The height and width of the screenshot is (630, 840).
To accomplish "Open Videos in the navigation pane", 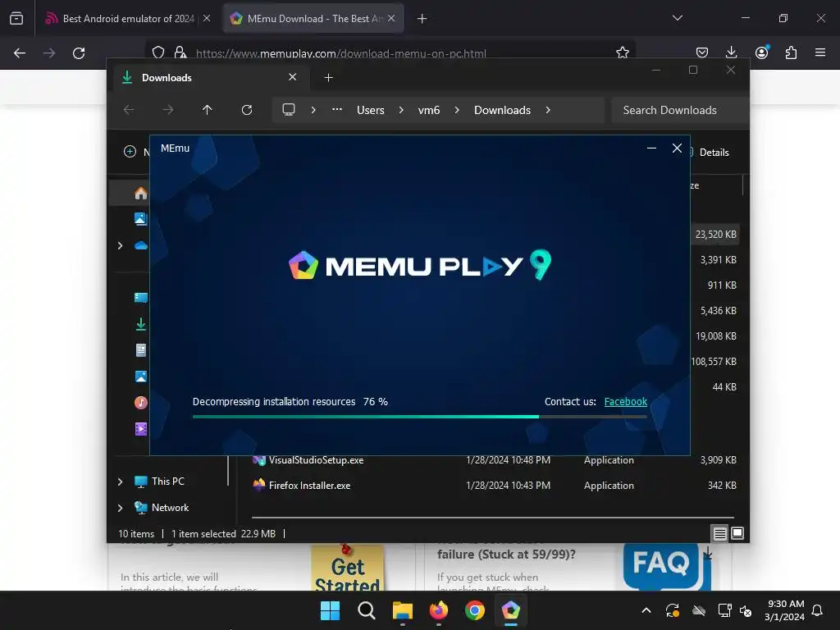I will [141, 428].
